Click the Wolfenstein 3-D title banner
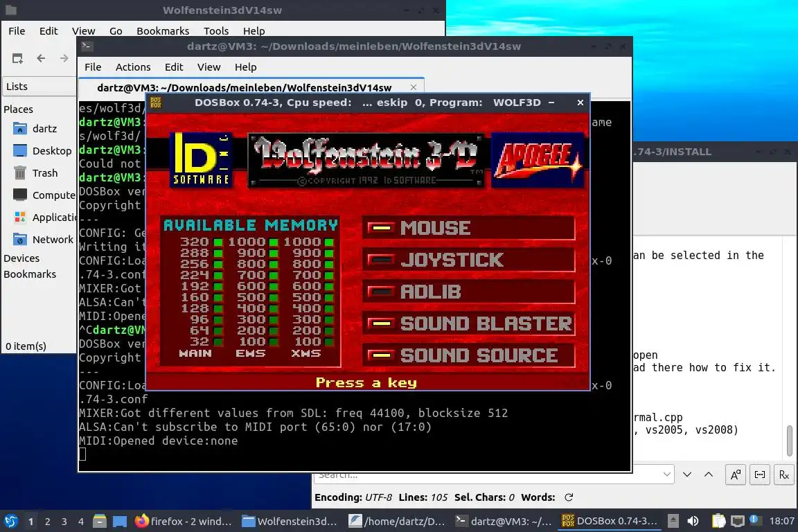Screen dimensions: 798x532 pos(366,160)
